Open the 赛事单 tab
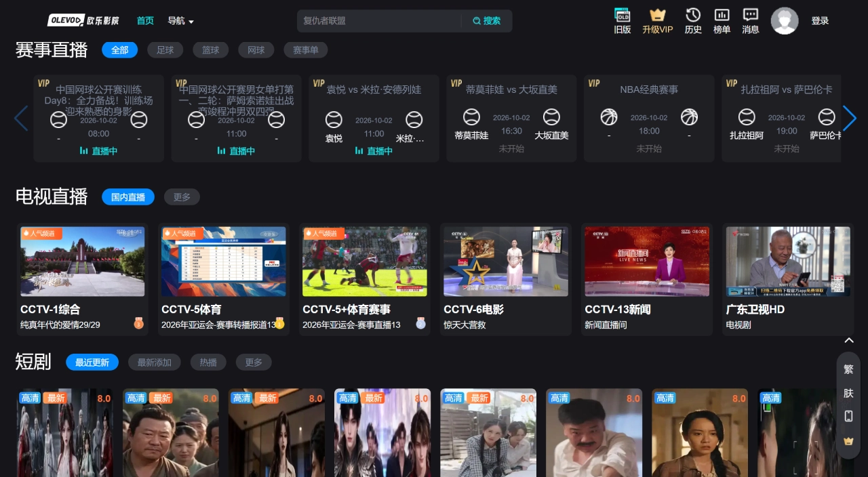The image size is (868, 477). (306, 50)
